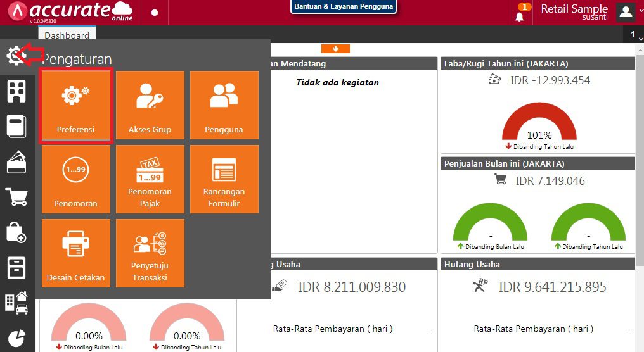Click the white dot indicator in the header

155,13
